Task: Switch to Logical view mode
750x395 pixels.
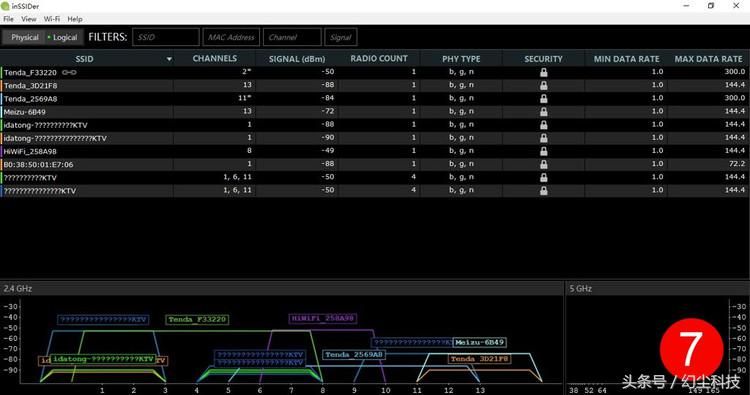Action: [63, 37]
